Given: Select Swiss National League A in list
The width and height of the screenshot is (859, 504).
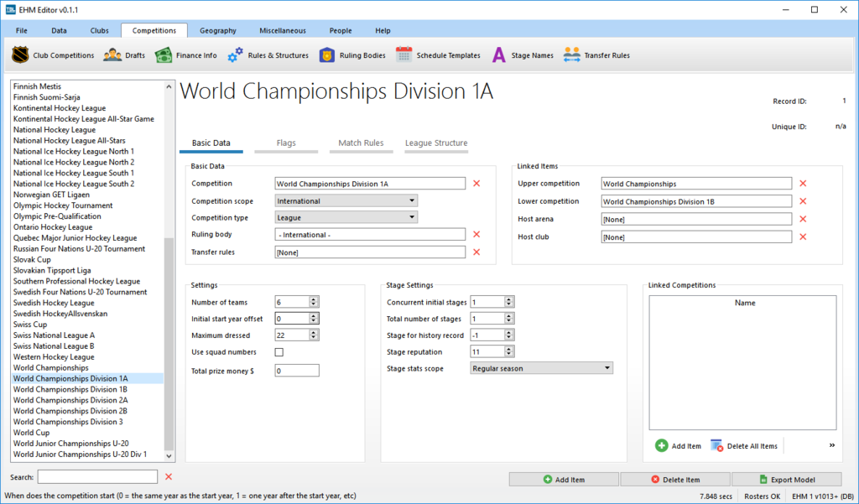Looking at the screenshot, I should point(87,335).
